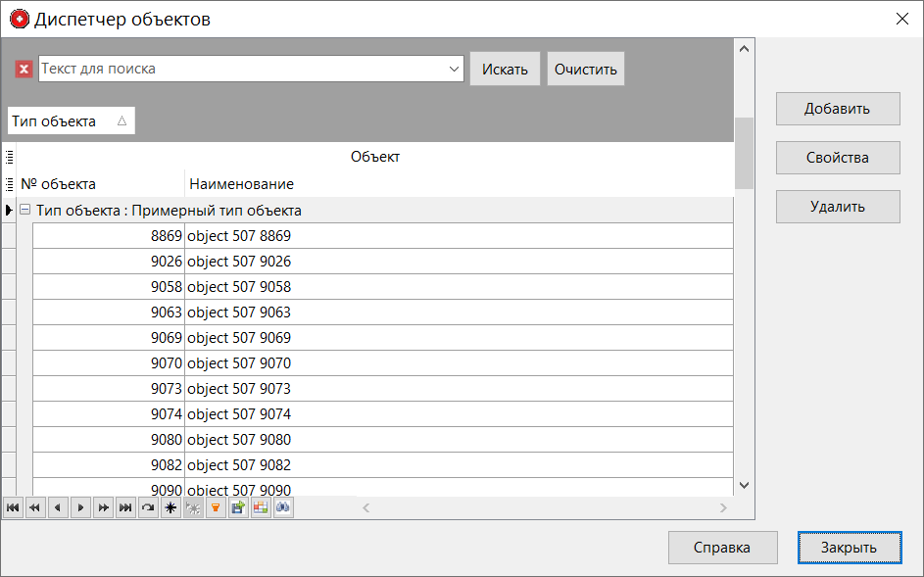Image resolution: width=924 pixels, height=577 pixels.
Task: Click the next record arrow
Action: point(80,507)
